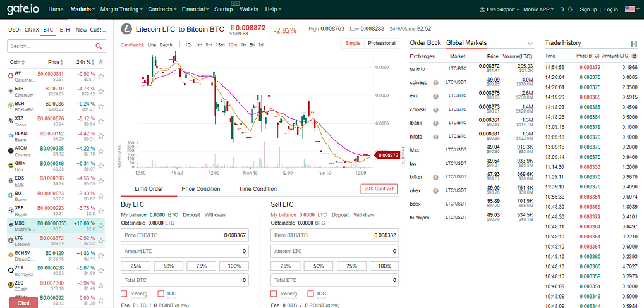Favorite the ETH coin star
The width and height of the screenshot is (644, 308).
(101, 91)
